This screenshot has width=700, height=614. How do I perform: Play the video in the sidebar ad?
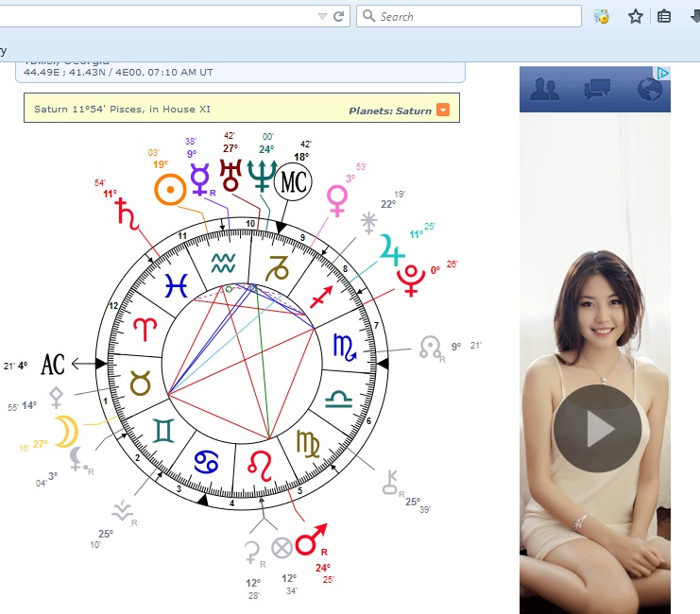pos(597,429)
